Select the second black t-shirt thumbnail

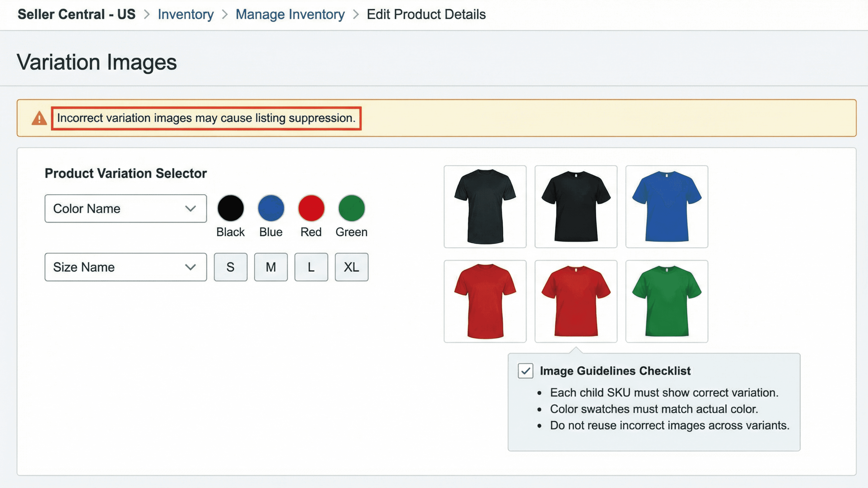[x=576, y=206]
